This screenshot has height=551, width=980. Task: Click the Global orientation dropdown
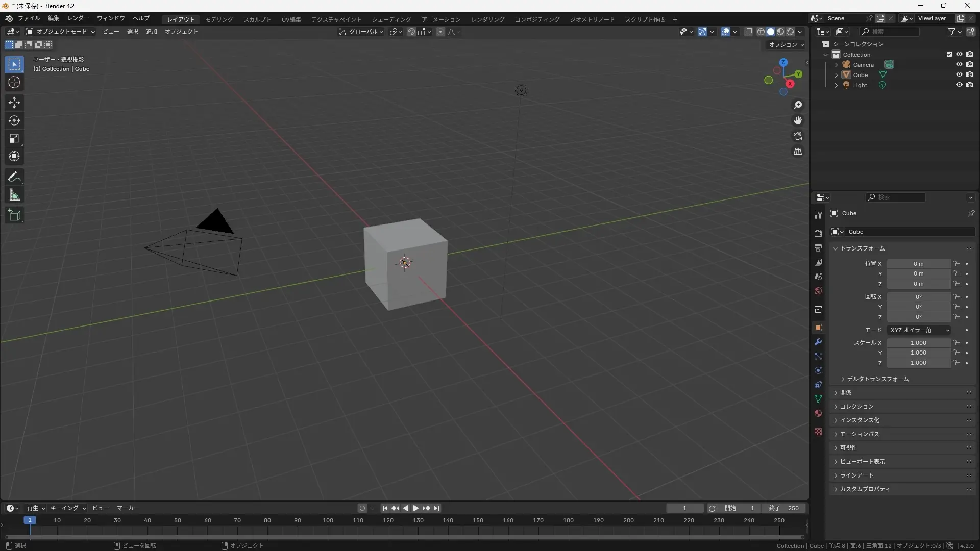[362, 32]
